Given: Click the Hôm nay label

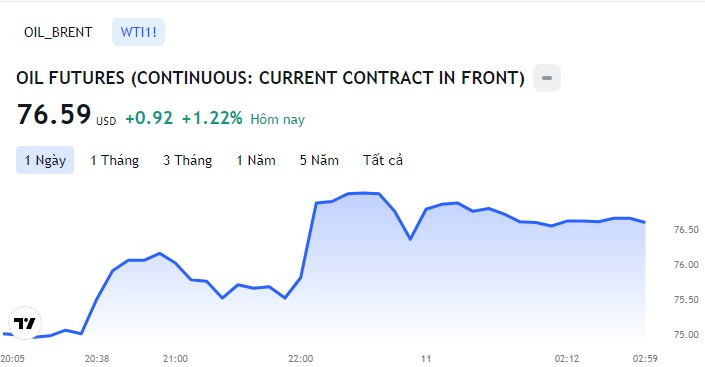Looking at the screenshot, I should tap(277, 119).
